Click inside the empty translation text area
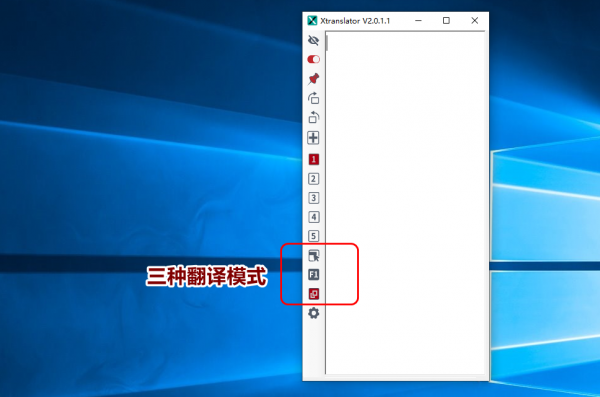The image size is (600, 397). pyautogui.click(x=406, y=203)
